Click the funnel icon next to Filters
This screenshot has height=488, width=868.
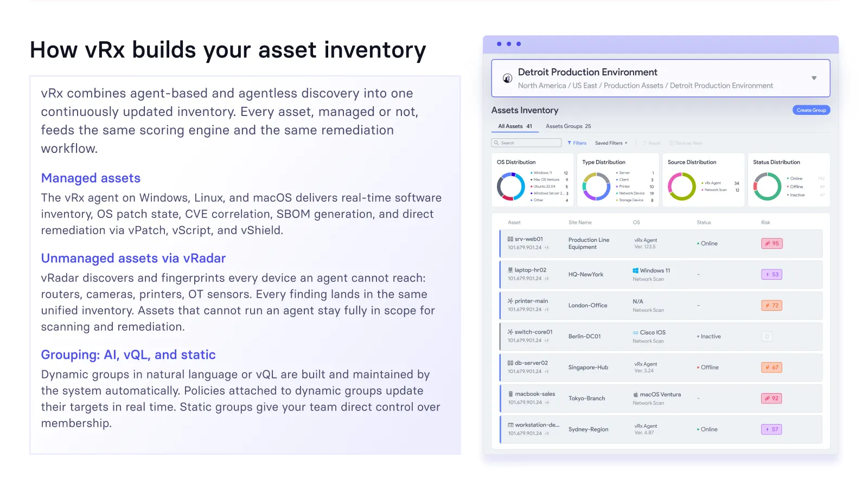pos(570,143)
